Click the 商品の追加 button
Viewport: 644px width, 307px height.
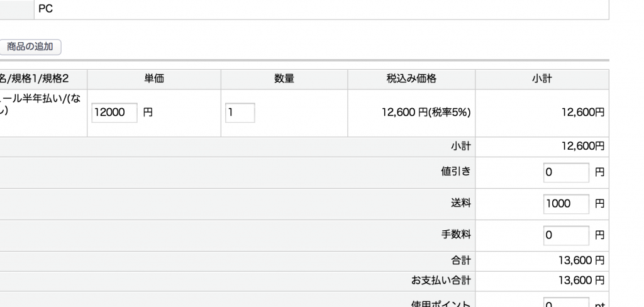(30, 47)
